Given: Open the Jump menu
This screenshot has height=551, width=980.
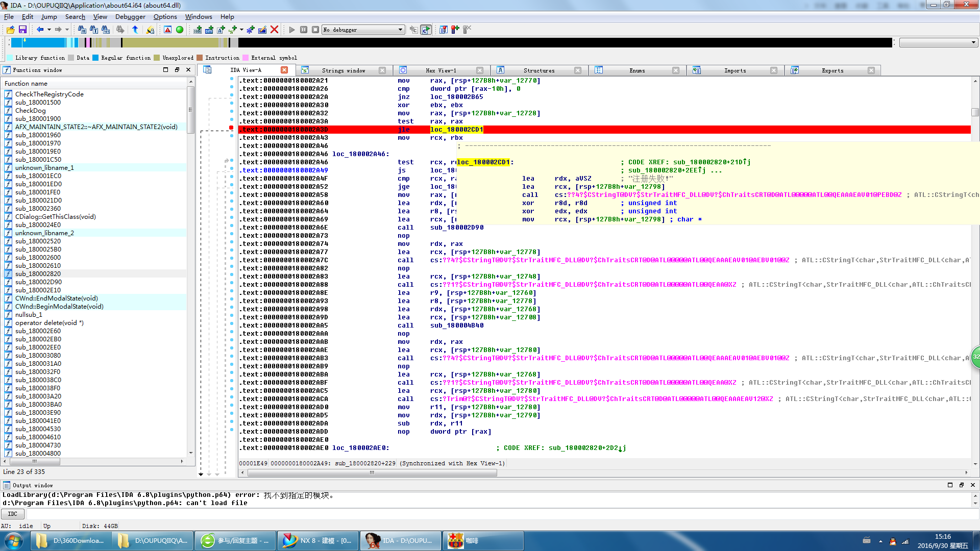Looking at the screenshot, I should [x=49, y=17].
